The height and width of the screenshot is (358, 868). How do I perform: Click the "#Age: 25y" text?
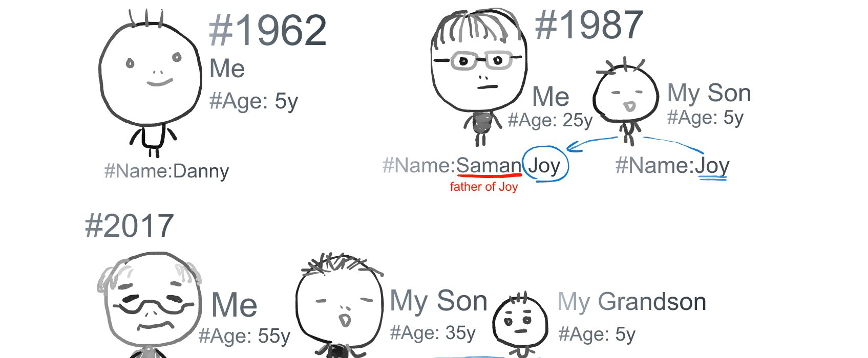point(550,120)
